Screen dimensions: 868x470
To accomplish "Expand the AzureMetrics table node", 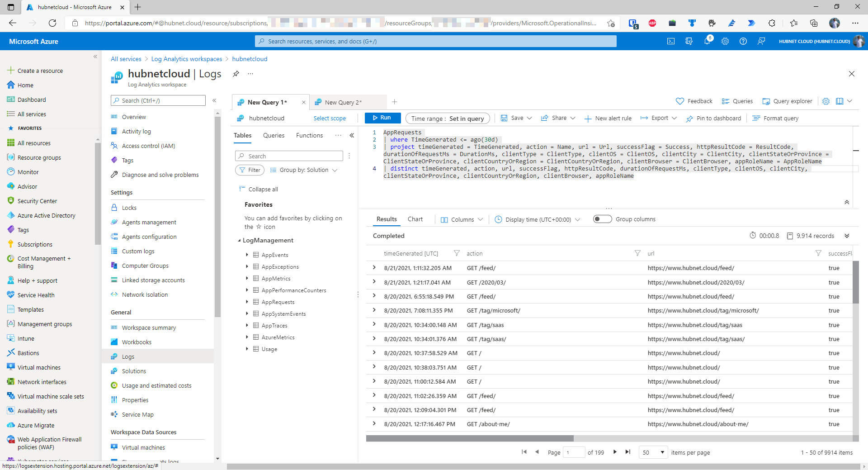I will point(247,337).
